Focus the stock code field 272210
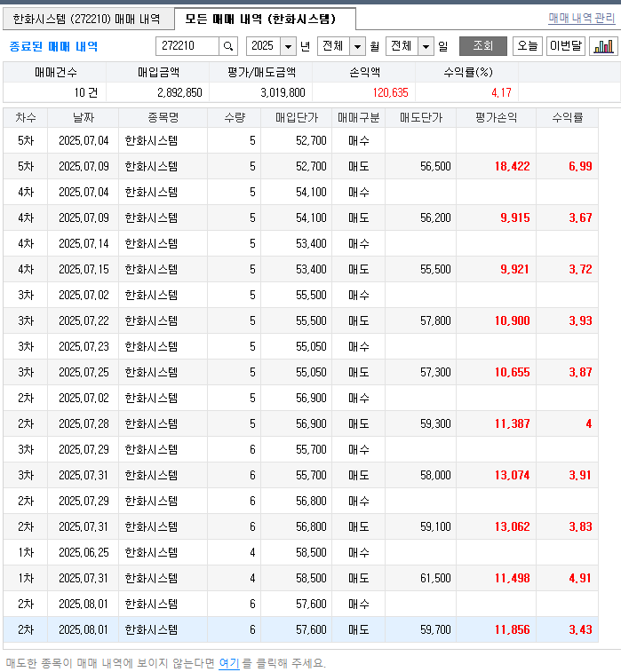This screenshot has width=621, height=672. coord(187,46)
